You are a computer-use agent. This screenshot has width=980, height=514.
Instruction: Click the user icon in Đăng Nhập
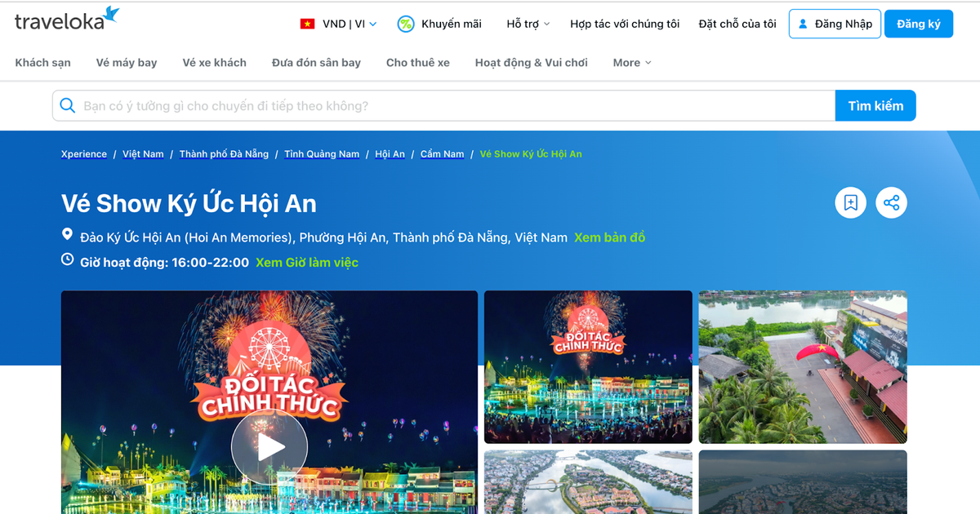click(803, 24)
